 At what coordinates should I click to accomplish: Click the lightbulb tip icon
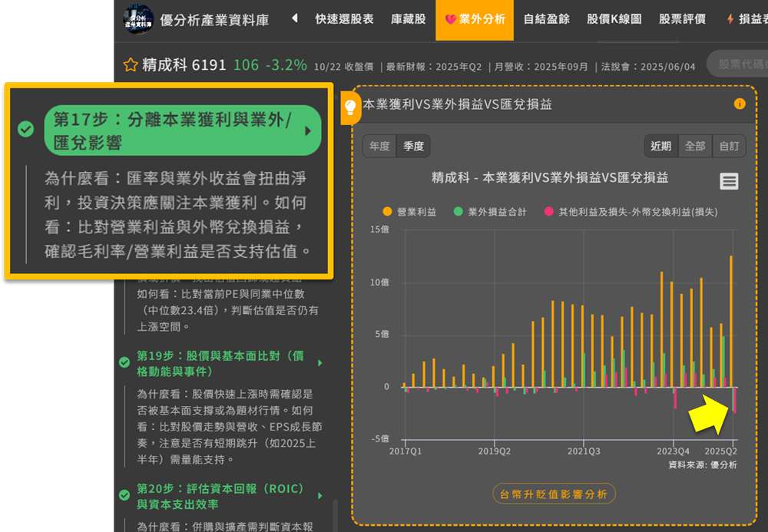click(350, 107)
